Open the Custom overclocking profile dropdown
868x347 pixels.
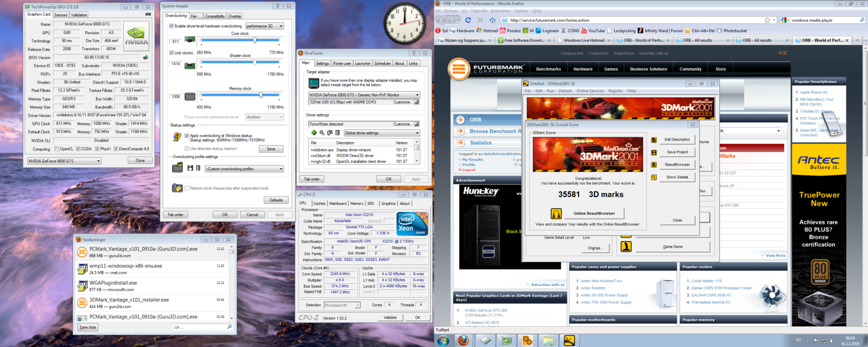click(x=244, y=169)
